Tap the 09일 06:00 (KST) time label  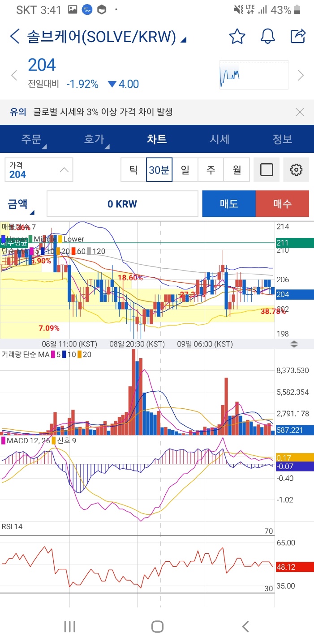pos(205,344)
